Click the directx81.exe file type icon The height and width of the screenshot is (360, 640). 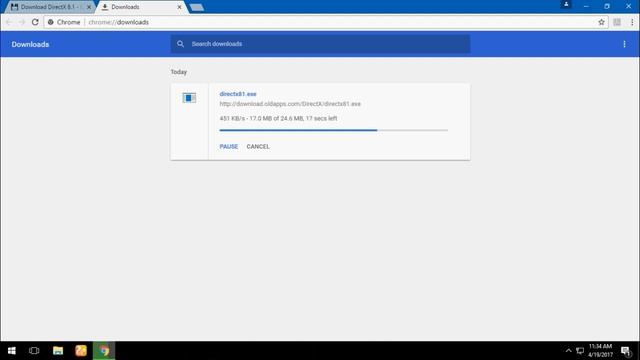tap(189, 98)
